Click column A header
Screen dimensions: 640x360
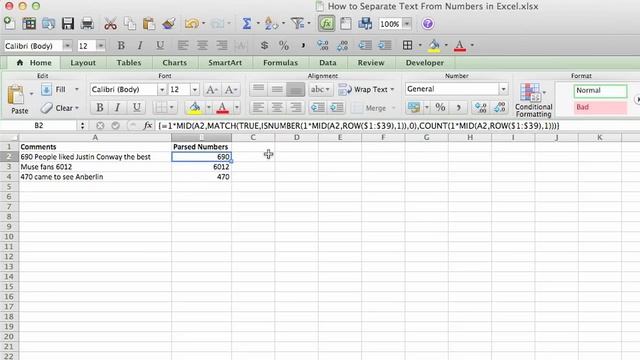pos(95,138)
